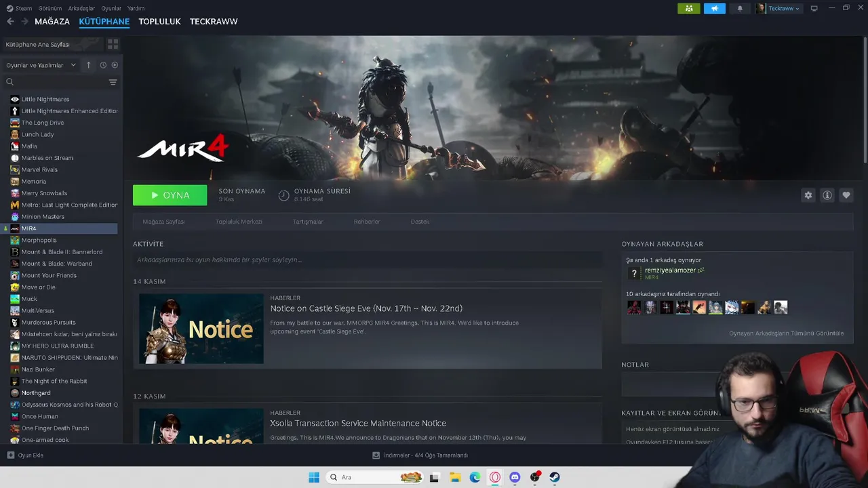The width and height of the screenshot is (868, 488).
Task: Open 'Notice on Castle Siege Eve' headline
Action: [x=366, y=308]
